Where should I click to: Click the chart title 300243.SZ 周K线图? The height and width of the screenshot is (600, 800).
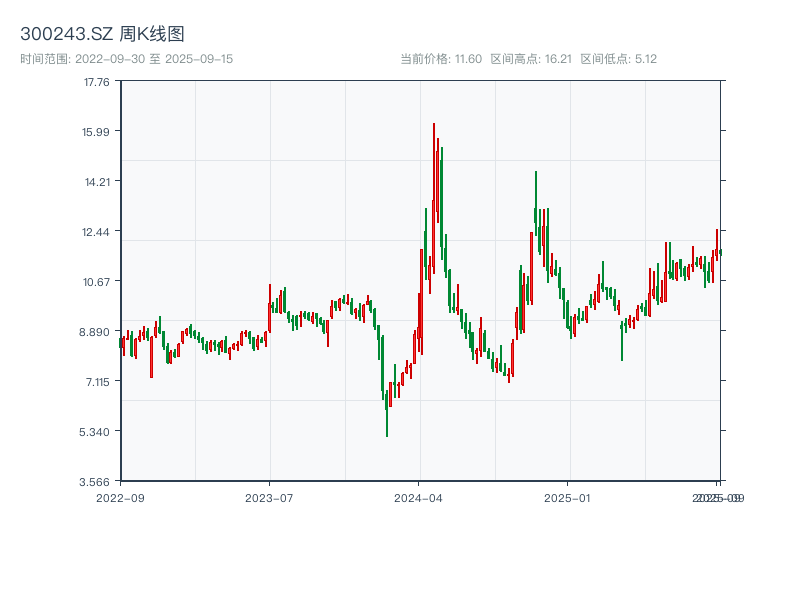point(102,34)
